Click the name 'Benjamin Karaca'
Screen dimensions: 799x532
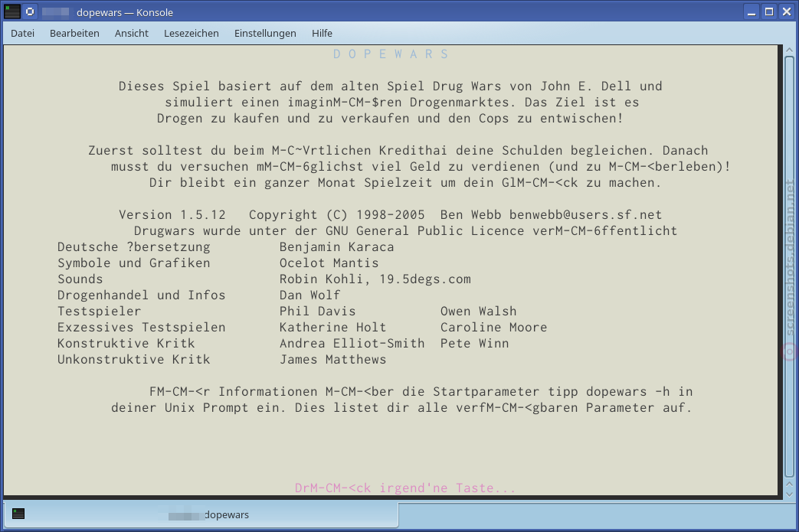pos(337,247)
